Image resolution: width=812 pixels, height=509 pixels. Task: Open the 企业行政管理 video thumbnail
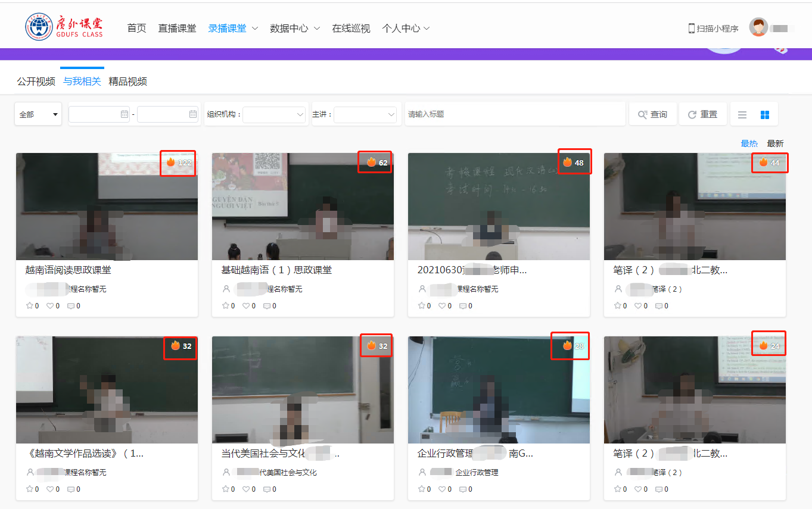pyautogui.click(x=499, y=390)
